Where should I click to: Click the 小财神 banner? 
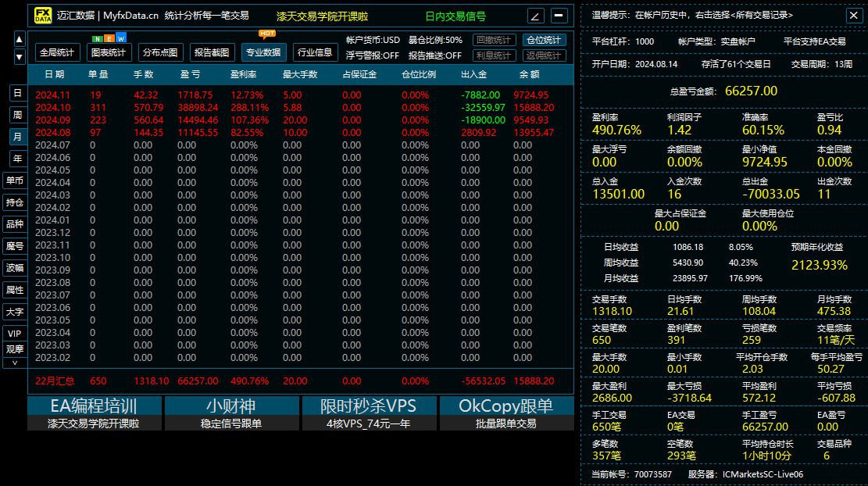(231, 413)
